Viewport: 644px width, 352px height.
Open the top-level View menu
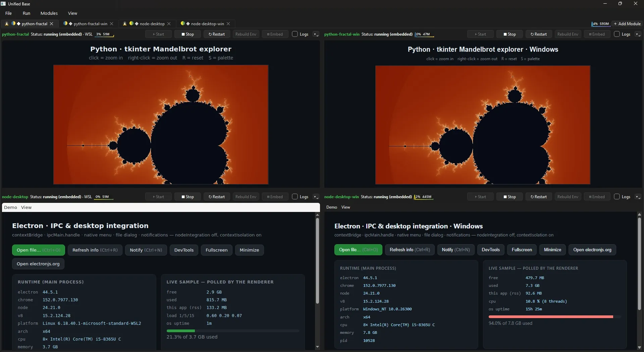pos(72,13)
